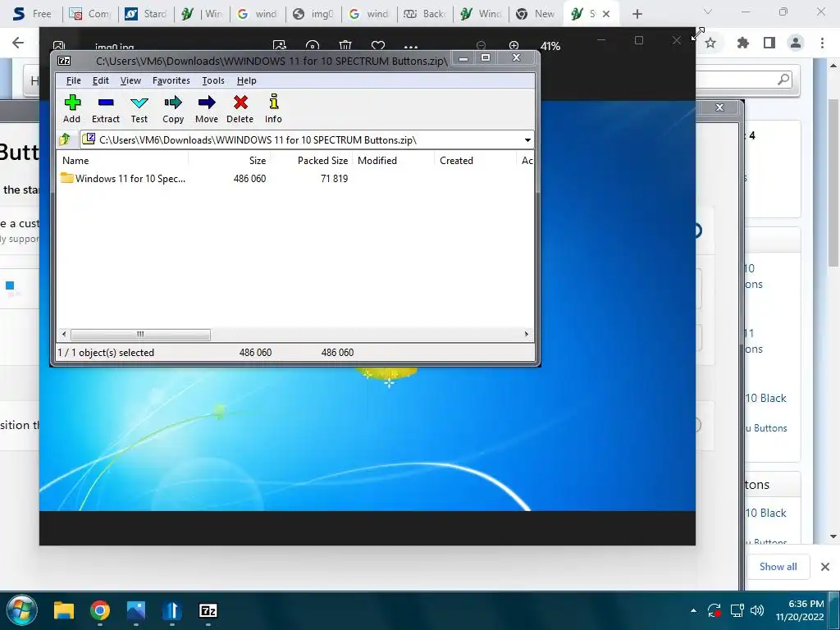Sort by the Name column header
The width and height of the screenshot is (840, 630).
coord(123,160)
